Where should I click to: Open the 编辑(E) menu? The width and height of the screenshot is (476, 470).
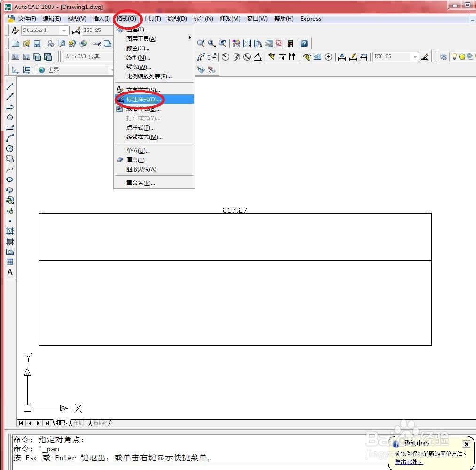[52, 19]
